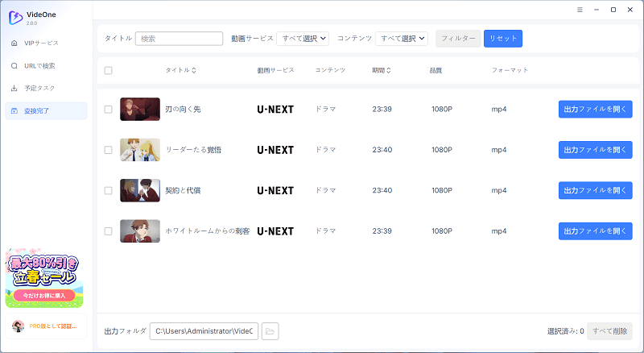This screenshot has height=353, width=644.
Task: Check the リーダーたる覚悟 row checkbox
Action: tap(108, 150)
